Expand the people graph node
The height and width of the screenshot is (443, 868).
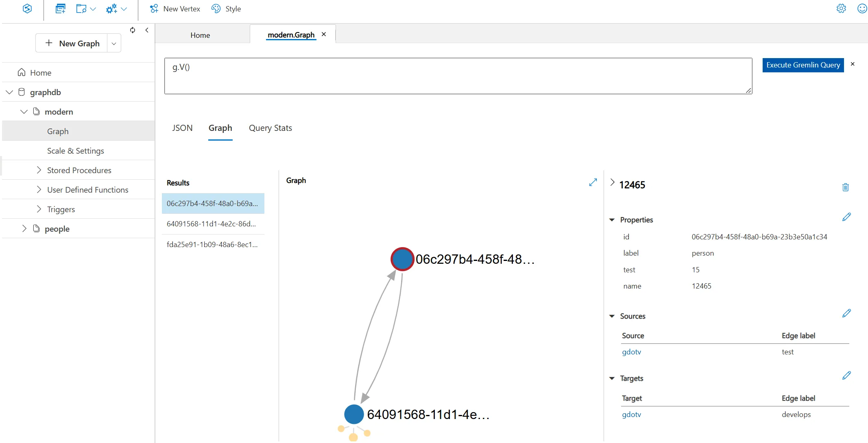24,228
